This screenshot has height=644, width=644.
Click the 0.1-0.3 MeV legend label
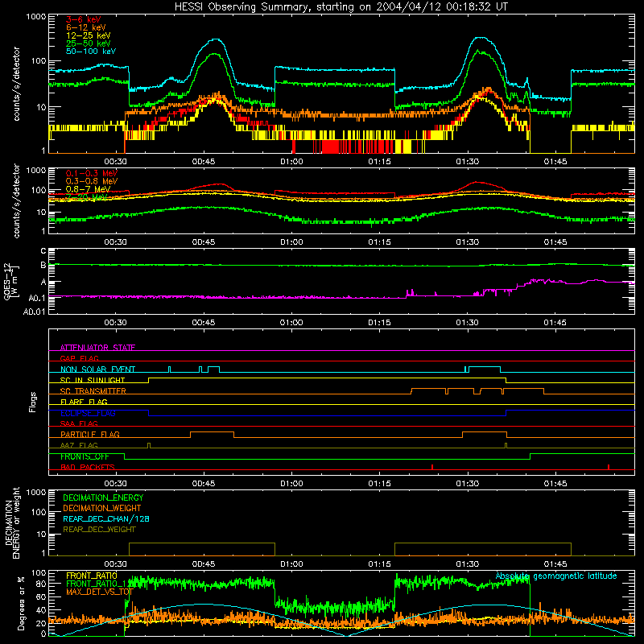(x=92, y=173)
